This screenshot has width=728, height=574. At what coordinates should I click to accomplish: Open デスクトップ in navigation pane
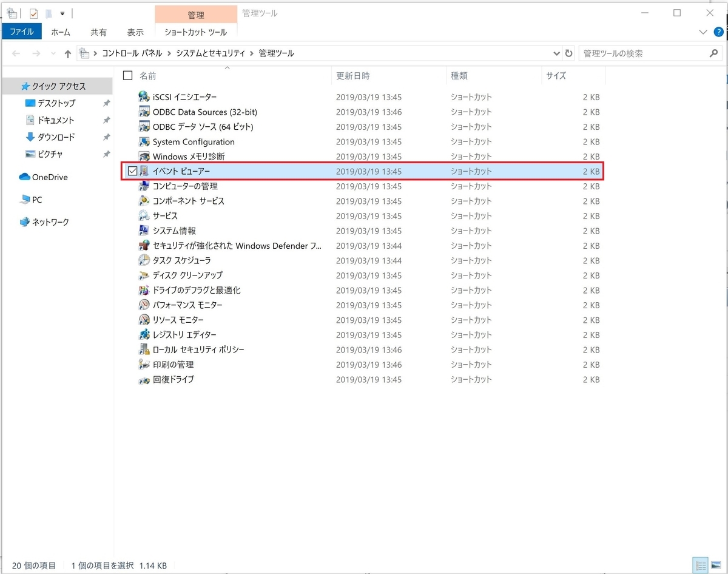[x=56, y=103]
